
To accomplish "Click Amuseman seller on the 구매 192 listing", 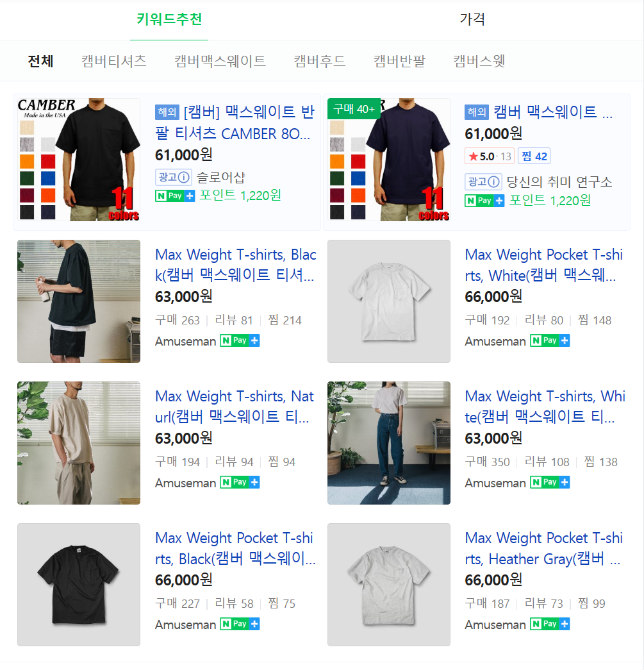I will point(495,341).
